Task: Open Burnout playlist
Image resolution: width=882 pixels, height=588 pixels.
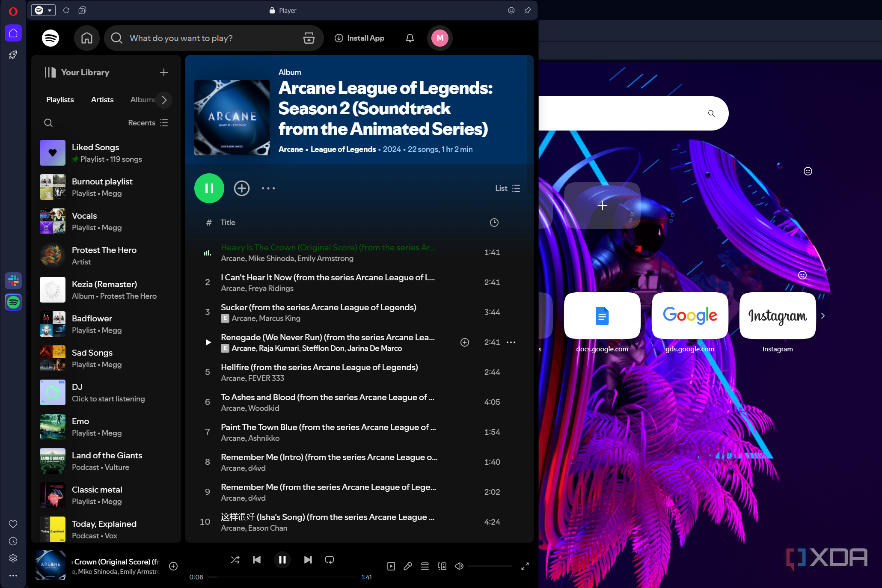Action: click(106, 187)
